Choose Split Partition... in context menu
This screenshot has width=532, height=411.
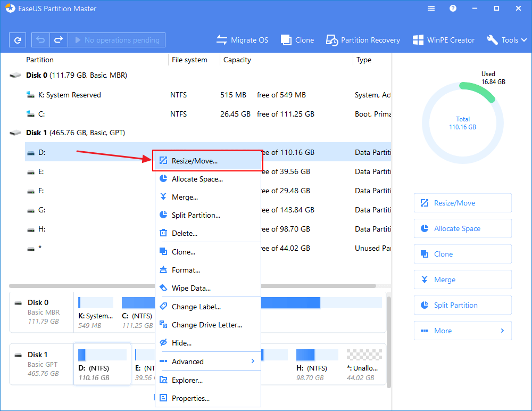tap(207, 215)
